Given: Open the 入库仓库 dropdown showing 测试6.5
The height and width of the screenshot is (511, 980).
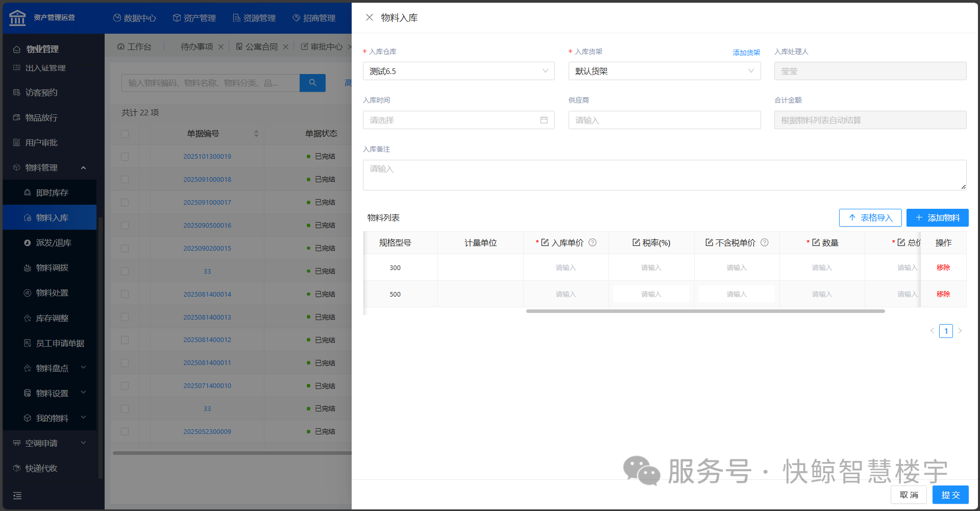Looking at the screenshot, I should tap(458, 71).
